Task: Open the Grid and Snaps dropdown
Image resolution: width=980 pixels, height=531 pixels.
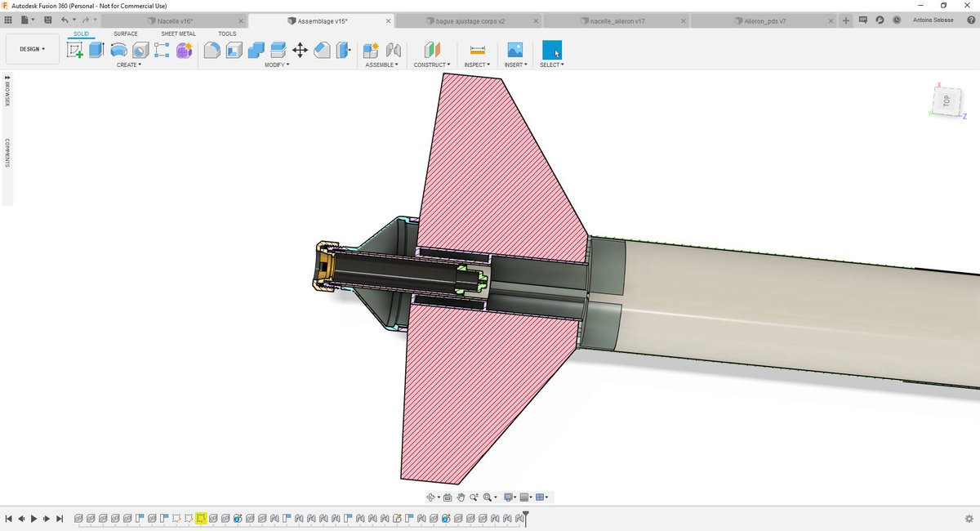Action: coord(527,497)
